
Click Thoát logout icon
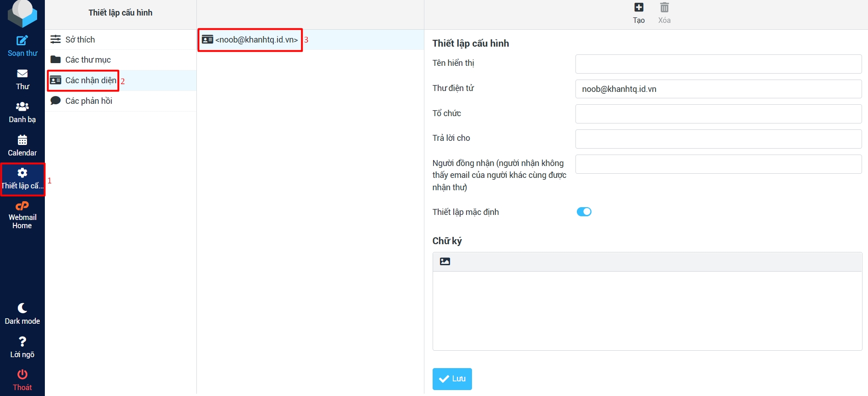(x=22, y=375)
